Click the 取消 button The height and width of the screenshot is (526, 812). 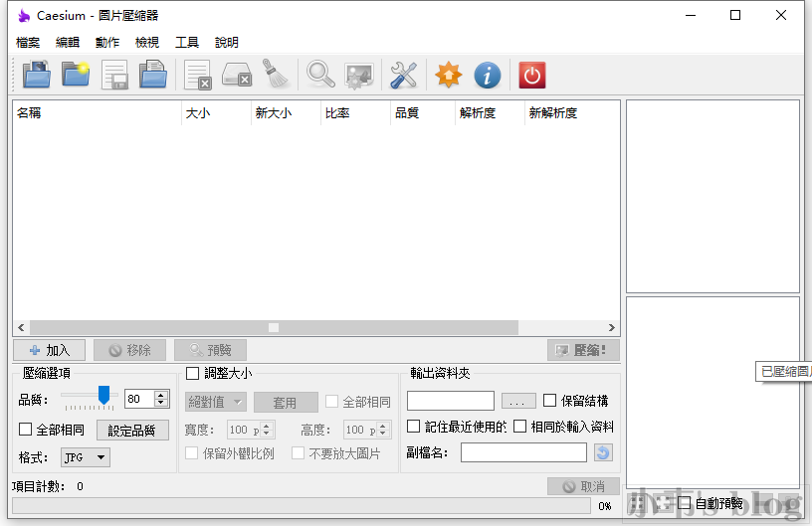click(x=583, y=486)
